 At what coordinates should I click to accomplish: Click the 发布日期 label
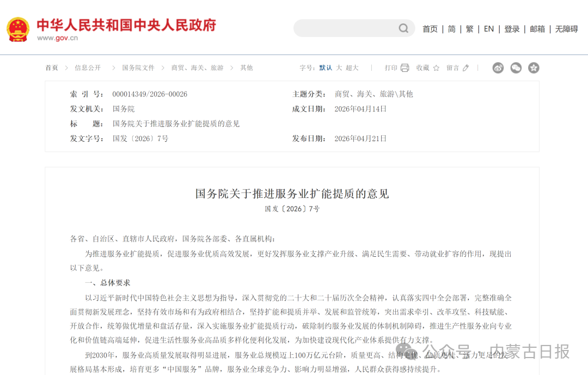pyautogui.click(x=309, y=139)
